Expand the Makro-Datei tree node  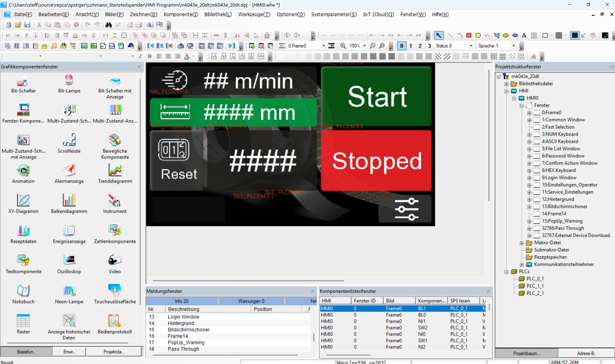(x=522, y=243)
